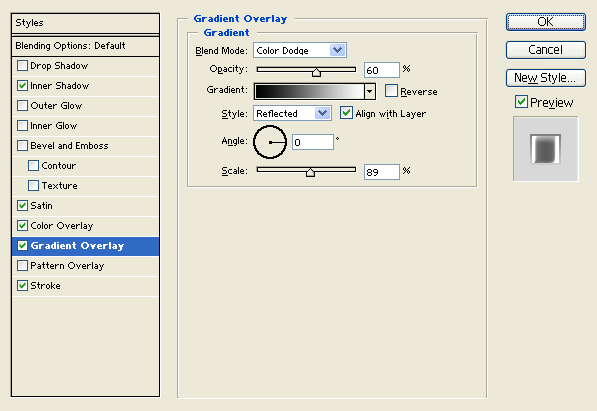Click the Opacity value field showing 60
Screen dimensions: 597x411
click(x=382, y=70)
